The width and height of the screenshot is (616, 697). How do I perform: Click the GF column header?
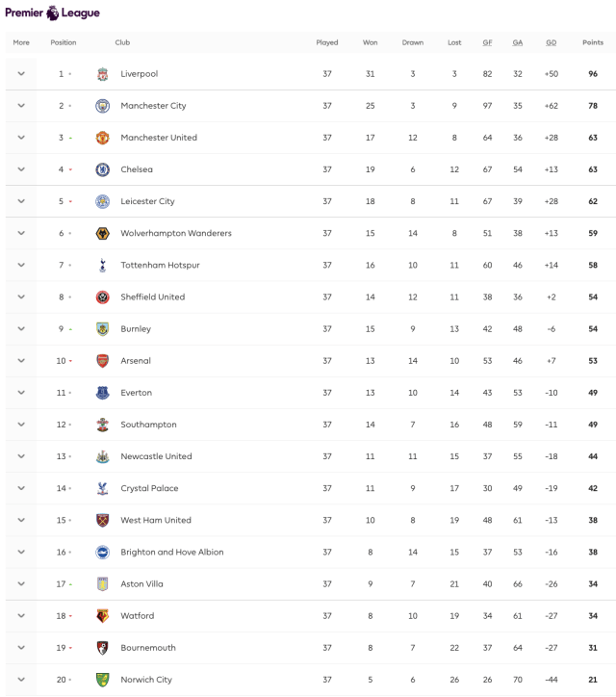pos(487,42)
